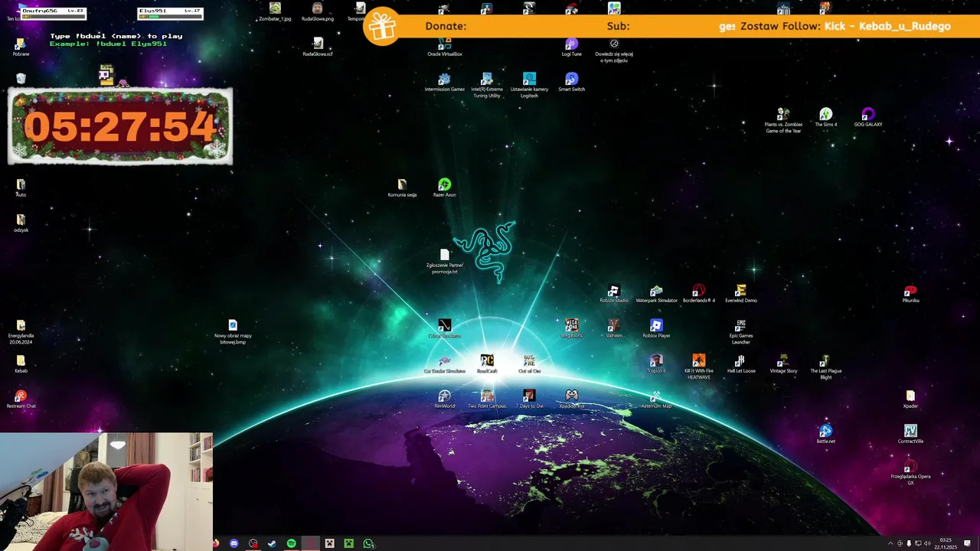This screenshot has height=551, width=980.
Task: Open the GOG GALAXY desktop icon
Action: pyautogui.click(x=868, y=118)
